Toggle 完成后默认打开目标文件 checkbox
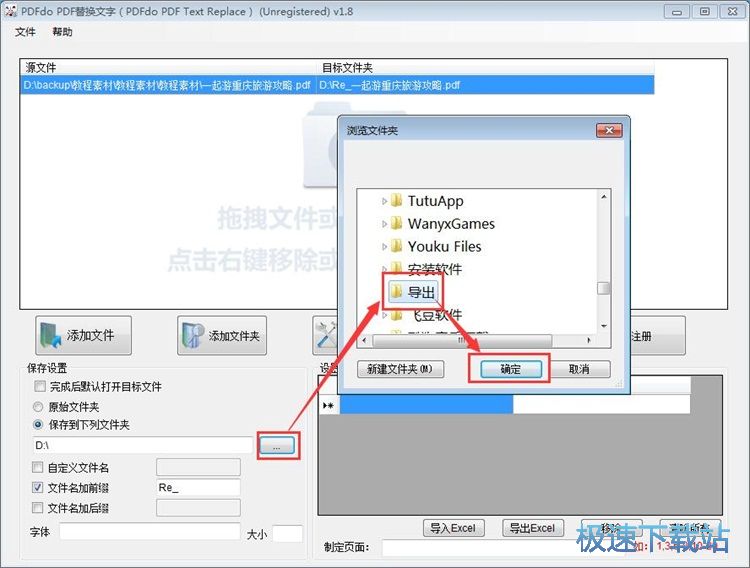The image size is (750, 568). 40,386
